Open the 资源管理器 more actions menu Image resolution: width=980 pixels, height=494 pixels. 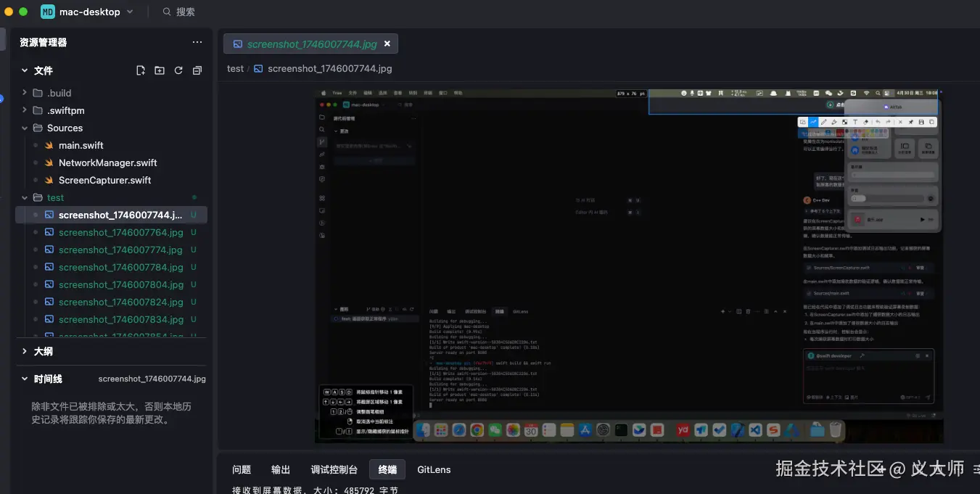tap(197, 42)
